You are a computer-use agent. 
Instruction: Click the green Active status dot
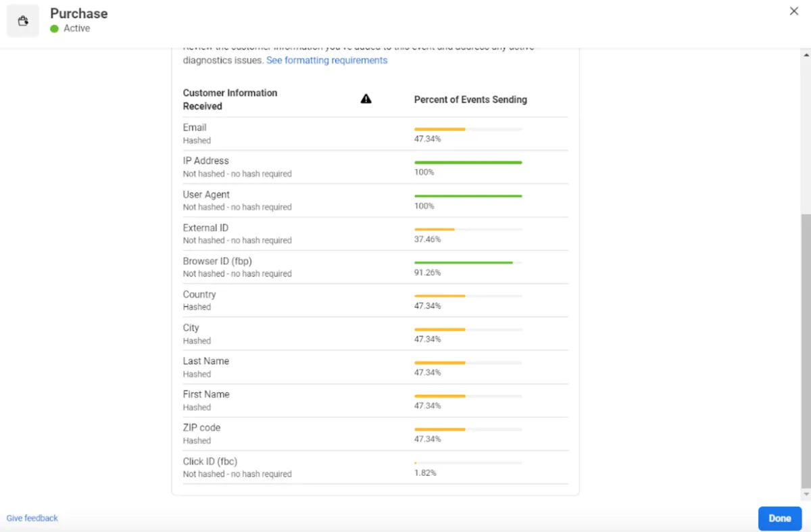tap(54, 29)
